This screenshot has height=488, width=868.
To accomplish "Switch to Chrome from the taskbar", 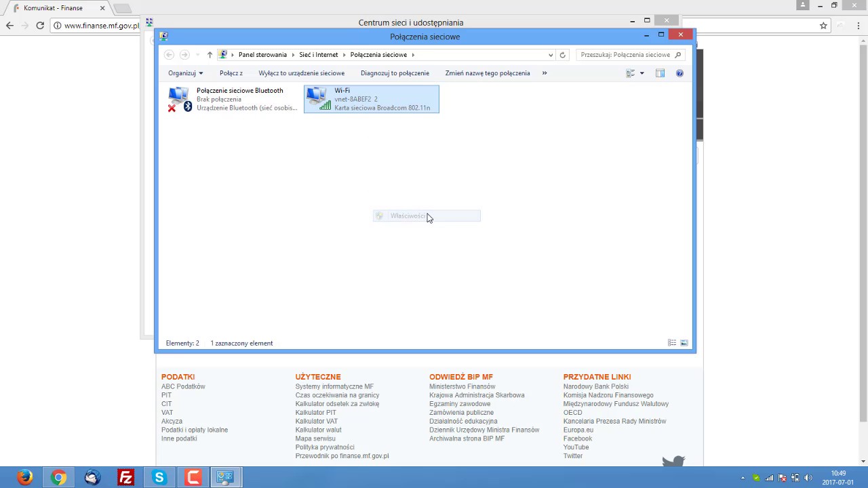I will point(58,477).
